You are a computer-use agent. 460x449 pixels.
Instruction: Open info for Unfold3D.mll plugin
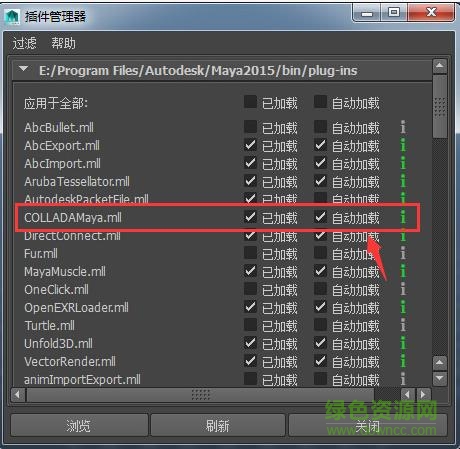[403, 344]
